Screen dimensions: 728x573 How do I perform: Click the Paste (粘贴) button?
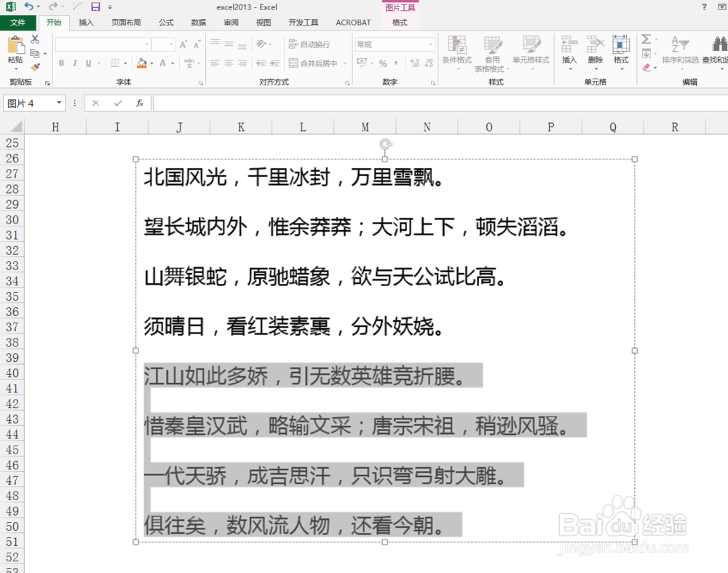pos(16,44)
